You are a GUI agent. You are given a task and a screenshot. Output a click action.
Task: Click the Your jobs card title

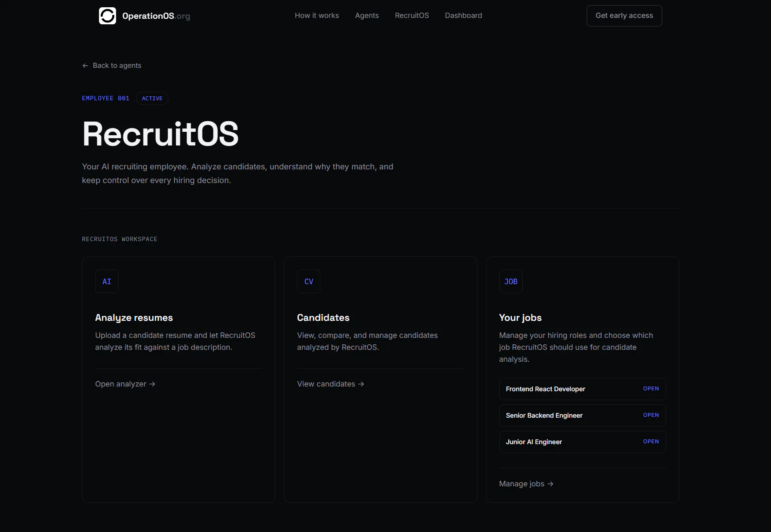point(520,318)
